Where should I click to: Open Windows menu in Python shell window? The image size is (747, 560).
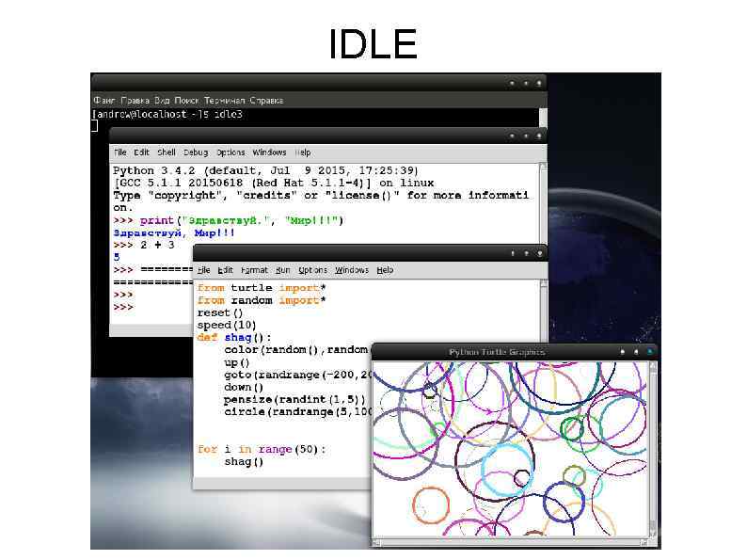(269, 152)
